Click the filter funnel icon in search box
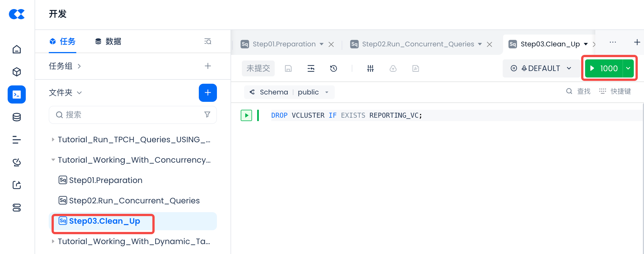Image resolution: width=644 pixels, height=254 pixels. click(x=207, y=115)
